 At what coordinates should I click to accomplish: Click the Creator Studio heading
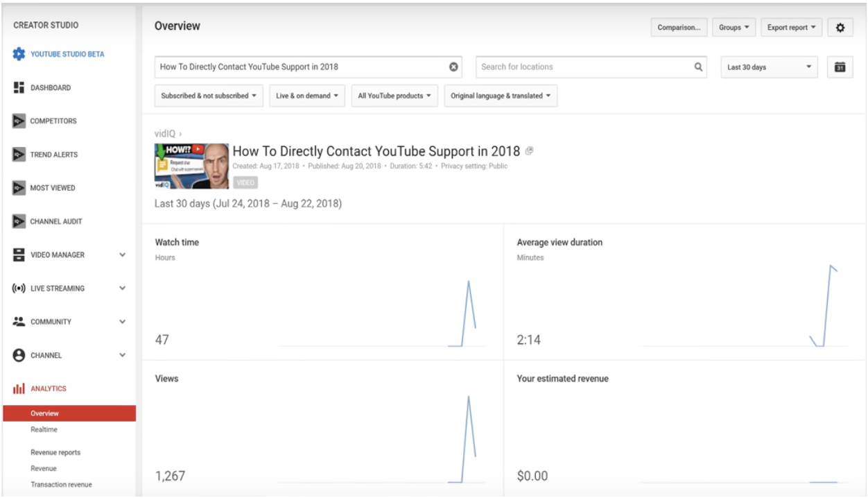coord(46,26)
